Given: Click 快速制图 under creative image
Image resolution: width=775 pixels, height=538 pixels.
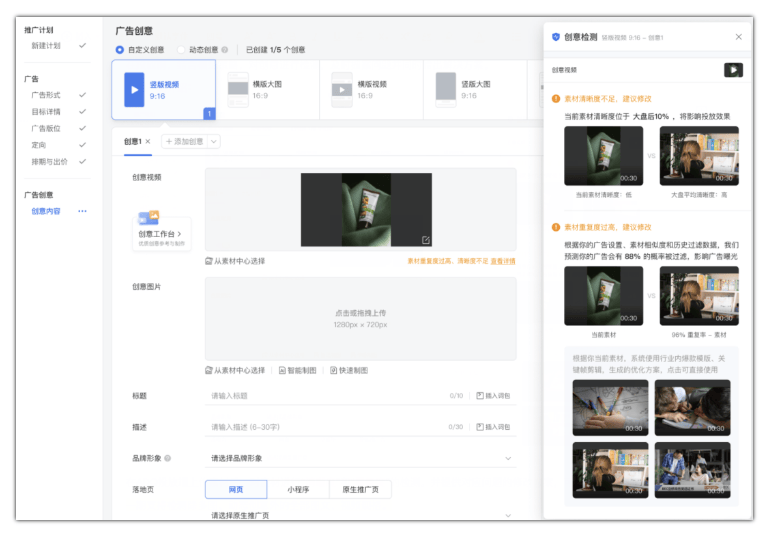Looking at the screenshot, I should 349,370.
